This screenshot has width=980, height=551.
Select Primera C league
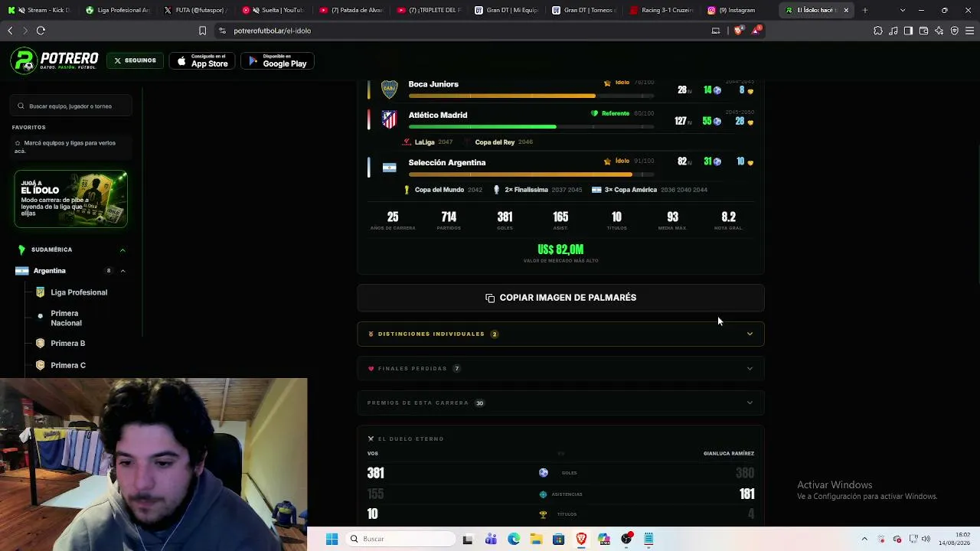click(x=68, y=365)
